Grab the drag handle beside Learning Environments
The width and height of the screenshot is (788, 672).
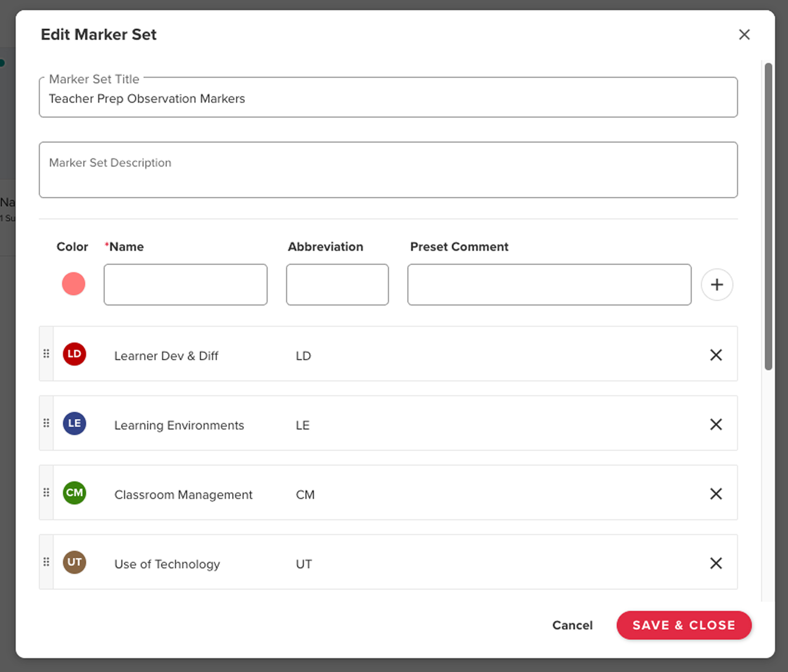coord(46,423)
